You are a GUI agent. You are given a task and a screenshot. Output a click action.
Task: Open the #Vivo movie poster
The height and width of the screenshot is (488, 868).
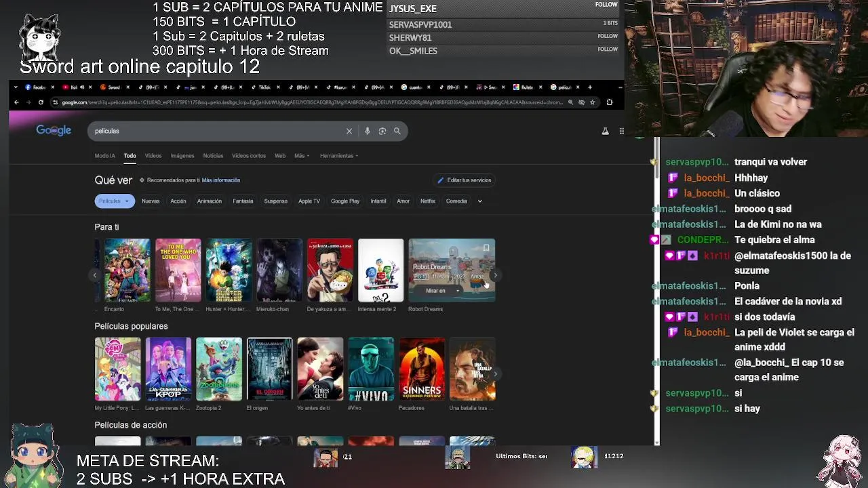pos(371,369)
